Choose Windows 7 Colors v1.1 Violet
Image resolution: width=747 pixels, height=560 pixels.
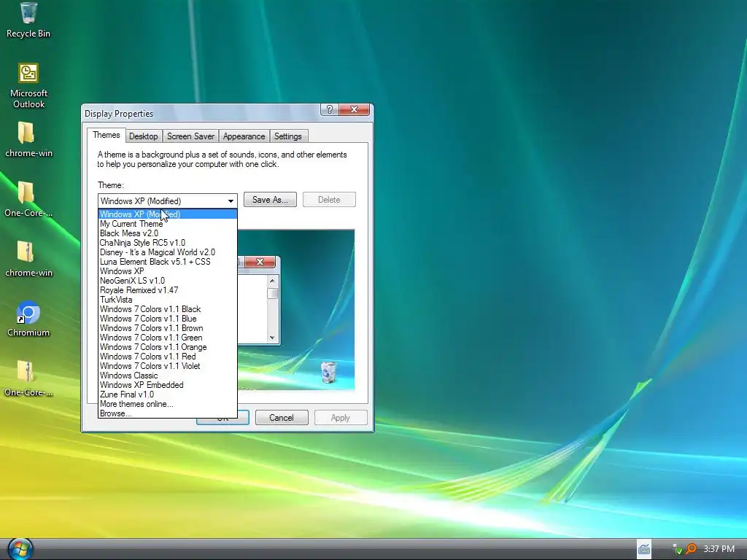tap(168, 366)
